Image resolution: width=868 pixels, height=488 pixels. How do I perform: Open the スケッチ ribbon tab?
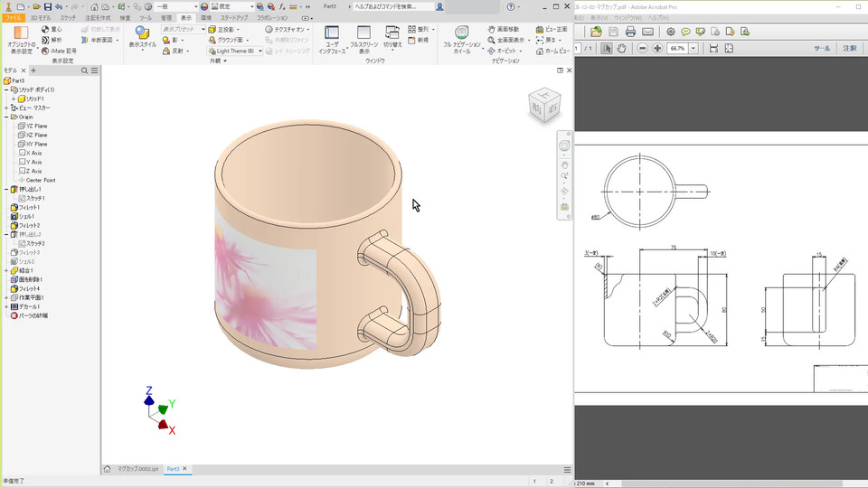click(x=68, y=17)
